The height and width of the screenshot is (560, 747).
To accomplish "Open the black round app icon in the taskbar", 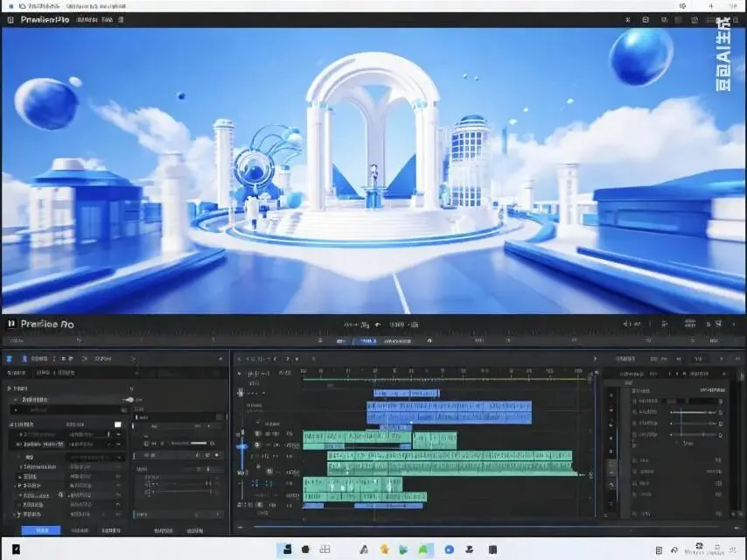I will pyautogui.click(x=306, y=549).
